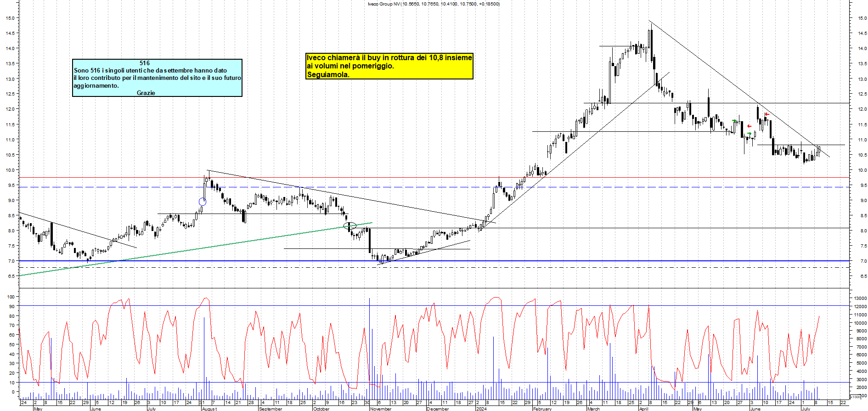Click the 'February' month label
This screenshot has height=411, width=868.
click(542, 409)
